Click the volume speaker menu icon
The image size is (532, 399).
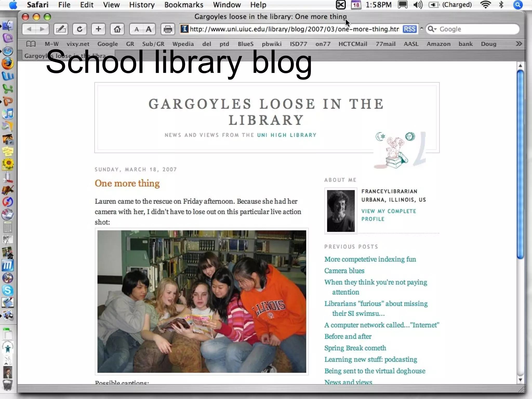[x=418, y=5]
